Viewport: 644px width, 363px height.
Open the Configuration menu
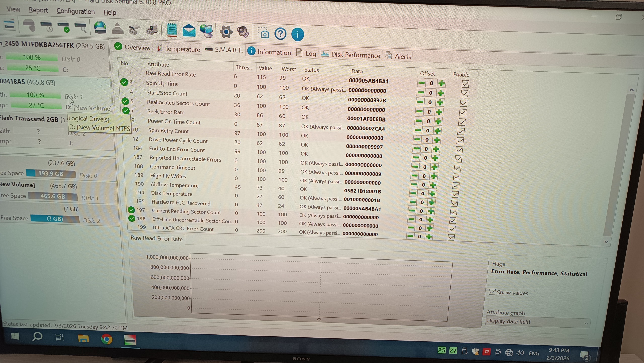[75, 12]
